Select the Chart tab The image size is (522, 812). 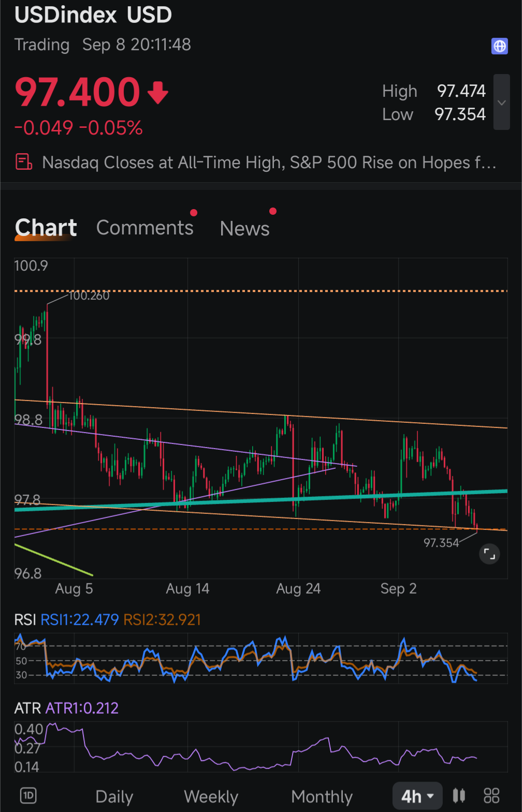pos(46,228)
